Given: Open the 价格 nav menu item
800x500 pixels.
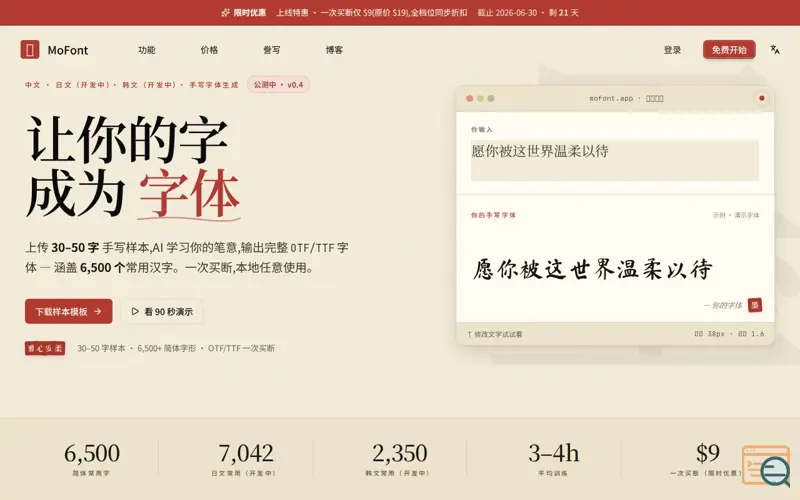Looking at the screenshot, I should coord(209,50).
